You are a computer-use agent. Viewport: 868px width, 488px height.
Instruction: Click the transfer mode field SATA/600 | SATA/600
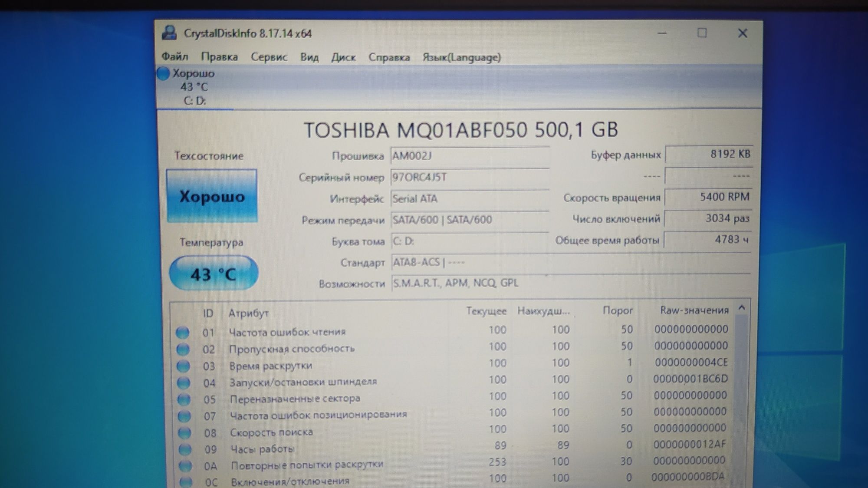coord(470,220)
